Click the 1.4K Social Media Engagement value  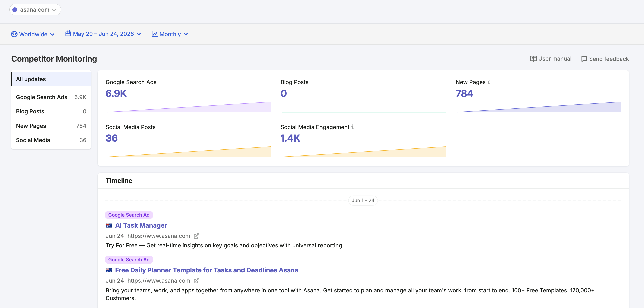pos(290,138)
